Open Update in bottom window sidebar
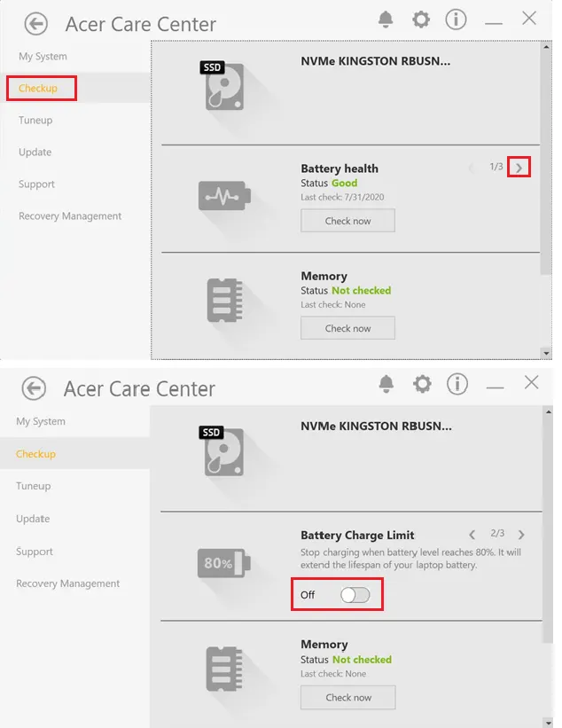Viewport: 562px width, 728px height. click(x=33, y=518)
